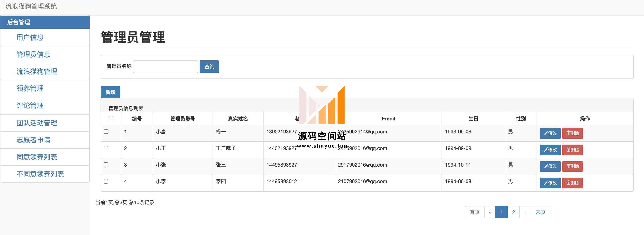
Task: Go to previous page with « arrow
Action: point(490,212)
